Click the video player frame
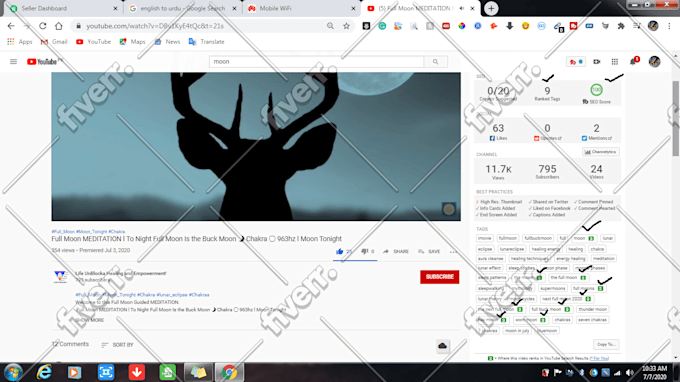The height and width of the screenshot is (382, 680). click(256, 147)
